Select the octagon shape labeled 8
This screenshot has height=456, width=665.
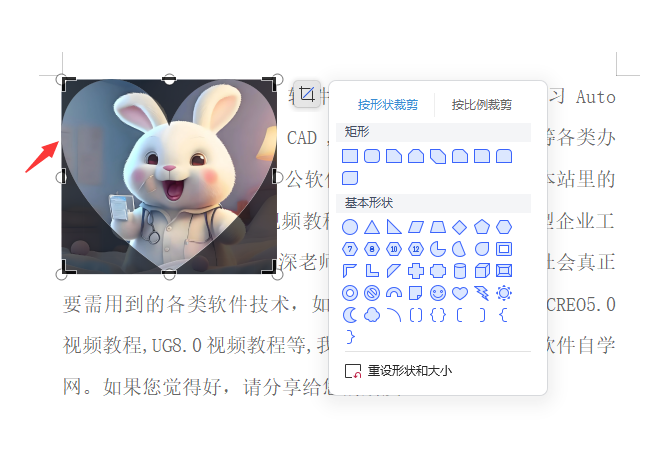tap(372, 249)
